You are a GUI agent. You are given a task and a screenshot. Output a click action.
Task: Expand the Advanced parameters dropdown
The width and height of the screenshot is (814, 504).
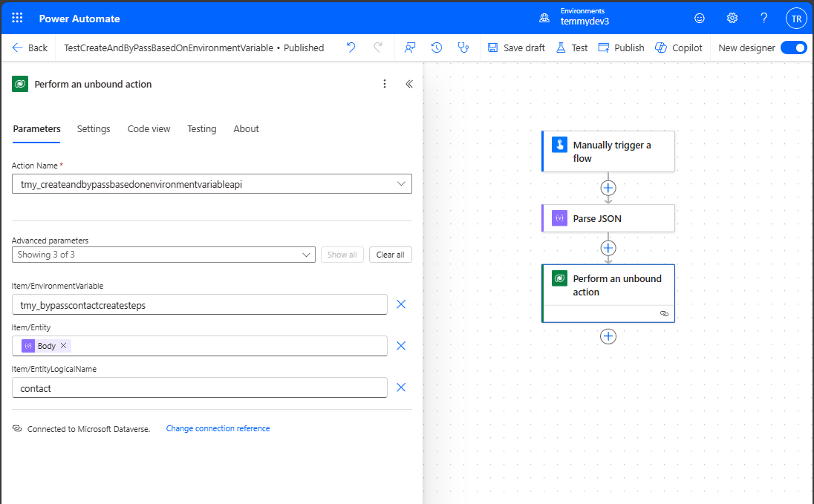[x=163, y=255]
